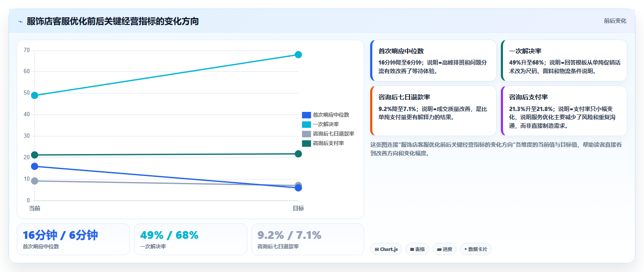Click the 表格 tag chip
This screenshot has width=644, height=272.
(417, 249)
